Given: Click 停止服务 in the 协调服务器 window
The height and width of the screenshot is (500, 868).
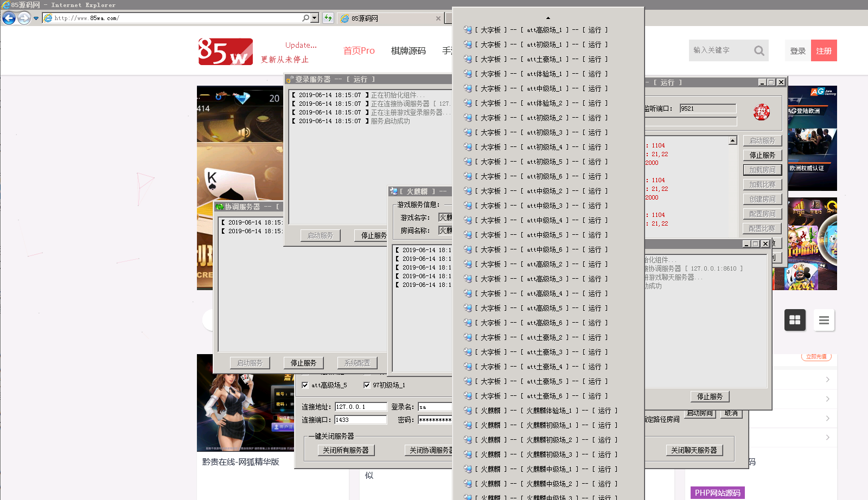Looking at the screenshot, I should coord(303,363).
